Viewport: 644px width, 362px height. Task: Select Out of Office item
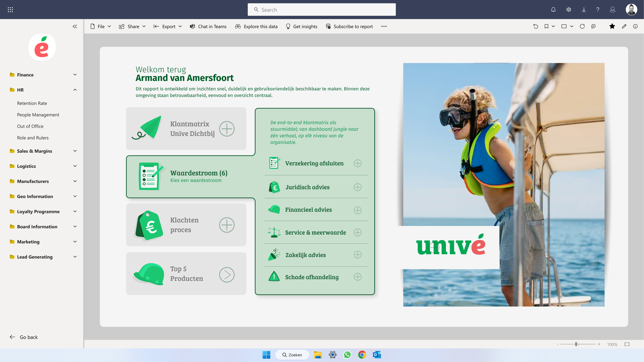30,126
